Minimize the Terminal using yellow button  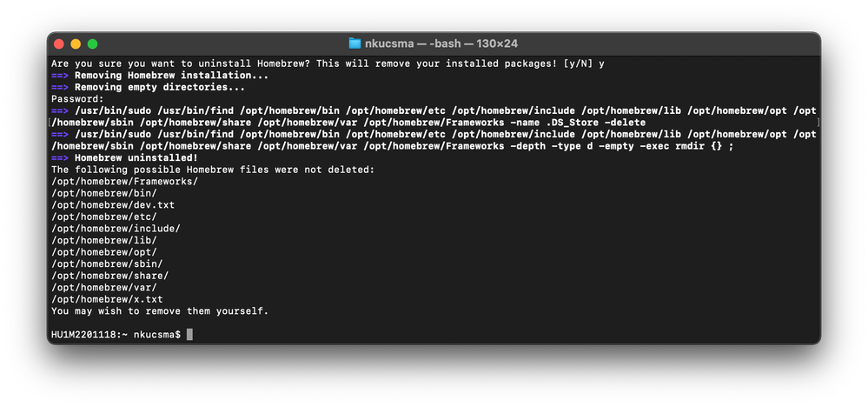[x=76, y=43]
